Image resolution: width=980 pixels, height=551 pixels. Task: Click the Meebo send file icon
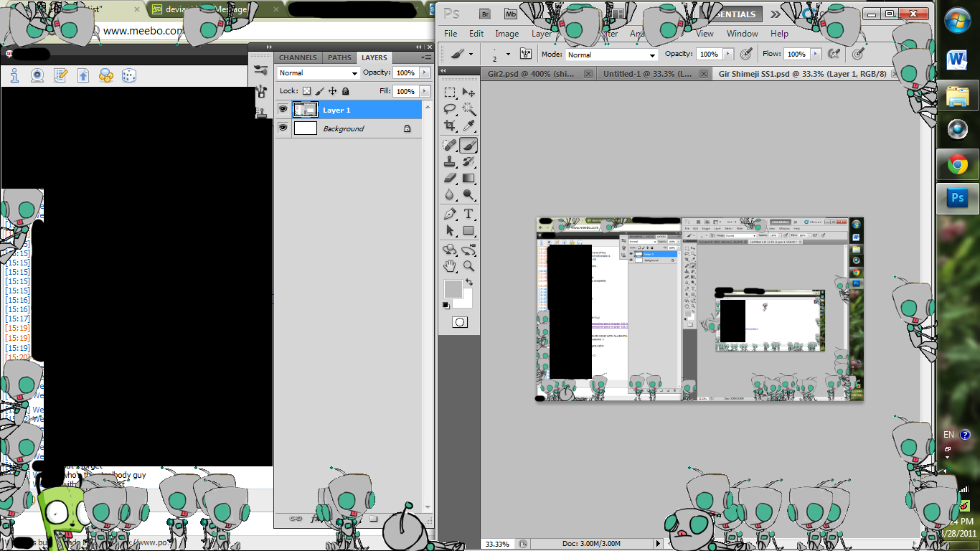(x=83, y=75)
